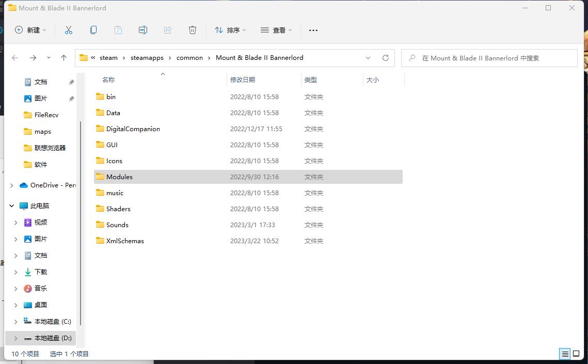
Task: Click the bin folder icon
Action: pyautogui.click(x=100, y=97)
